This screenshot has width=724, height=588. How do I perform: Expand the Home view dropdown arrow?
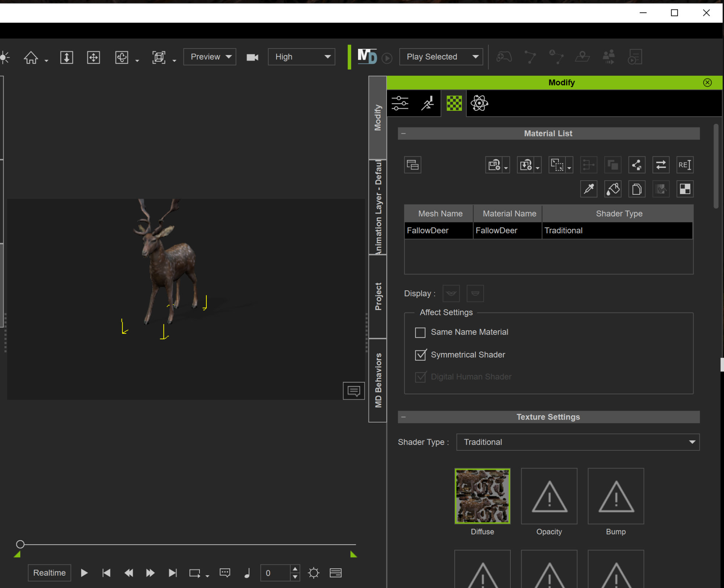(46, 61)
